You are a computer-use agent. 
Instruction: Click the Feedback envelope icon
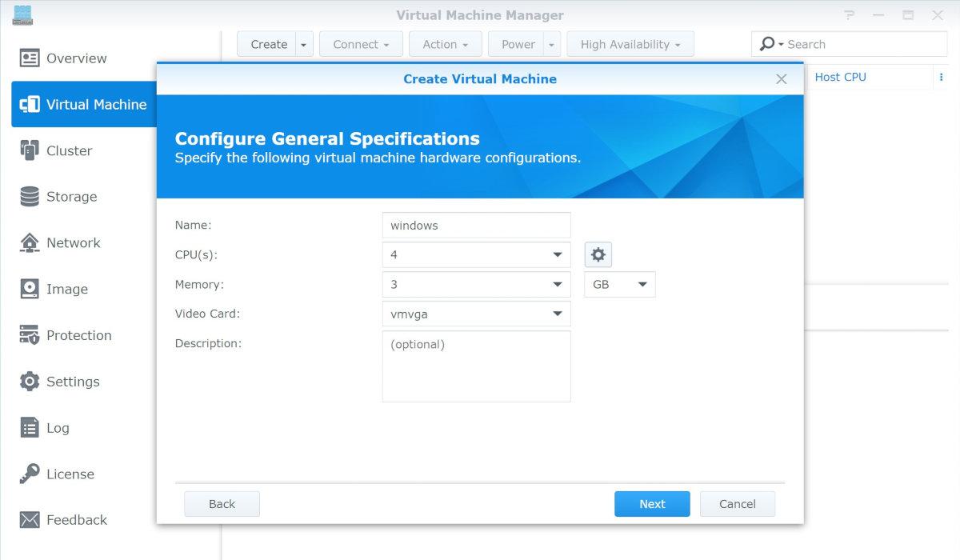pos(30,520)
